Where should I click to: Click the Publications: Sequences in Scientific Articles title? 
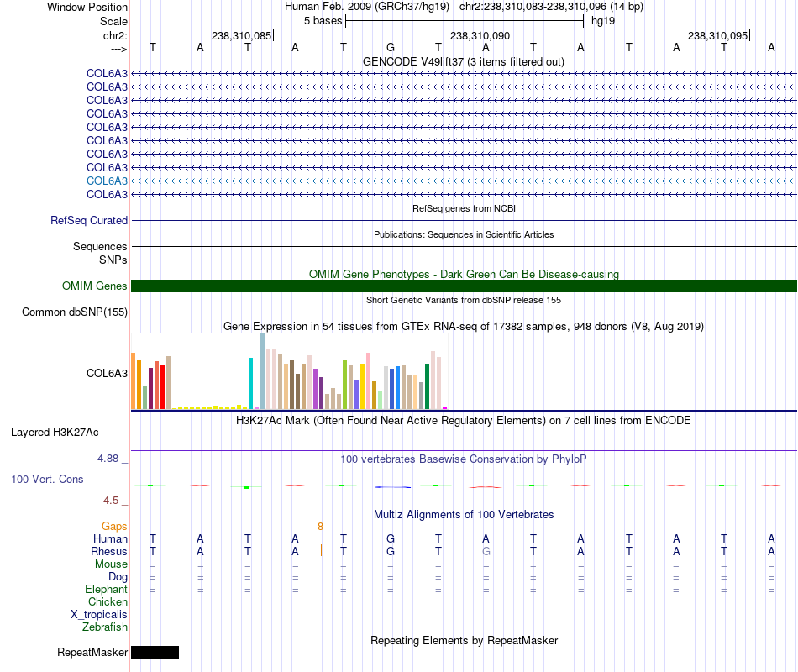[464, 234]
